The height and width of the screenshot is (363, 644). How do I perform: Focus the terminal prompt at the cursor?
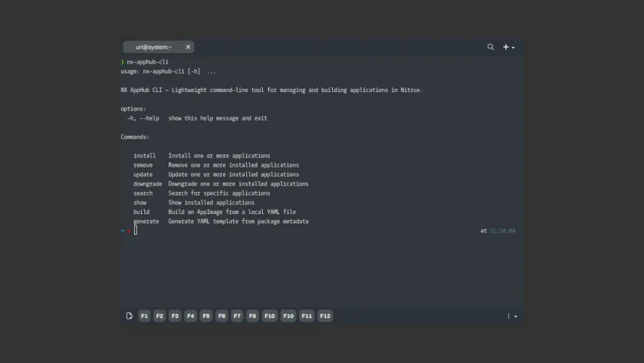tap(136, 231)
